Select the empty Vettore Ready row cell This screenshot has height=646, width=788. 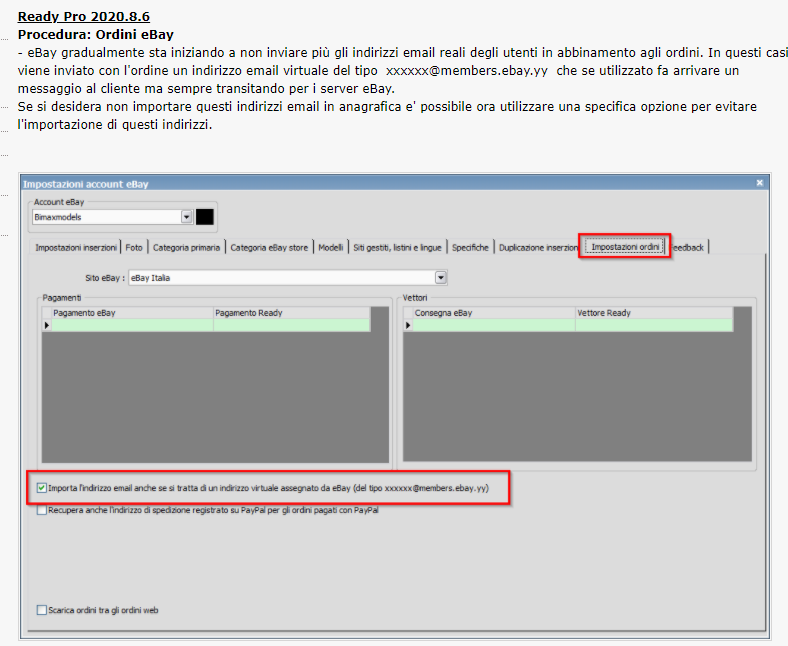click(x=654, y=325)
